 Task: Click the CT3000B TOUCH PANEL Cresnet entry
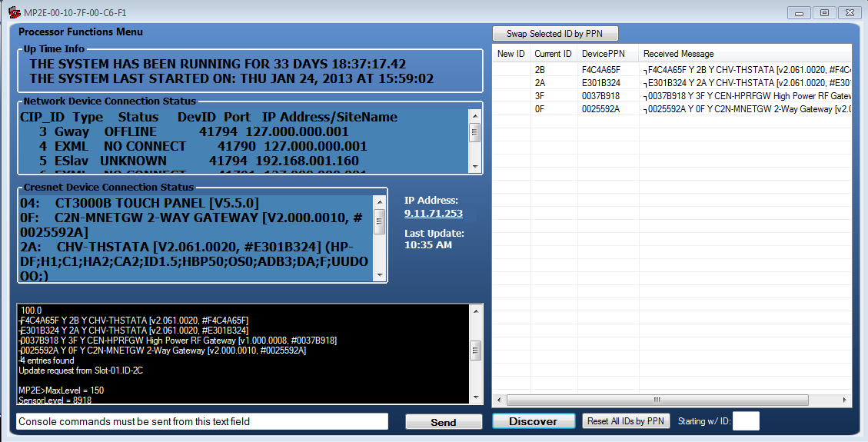pos(139,203)
